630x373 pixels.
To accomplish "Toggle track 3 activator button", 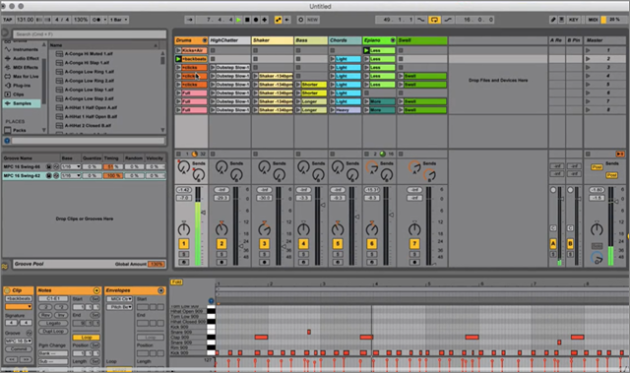I will [264, 244].
